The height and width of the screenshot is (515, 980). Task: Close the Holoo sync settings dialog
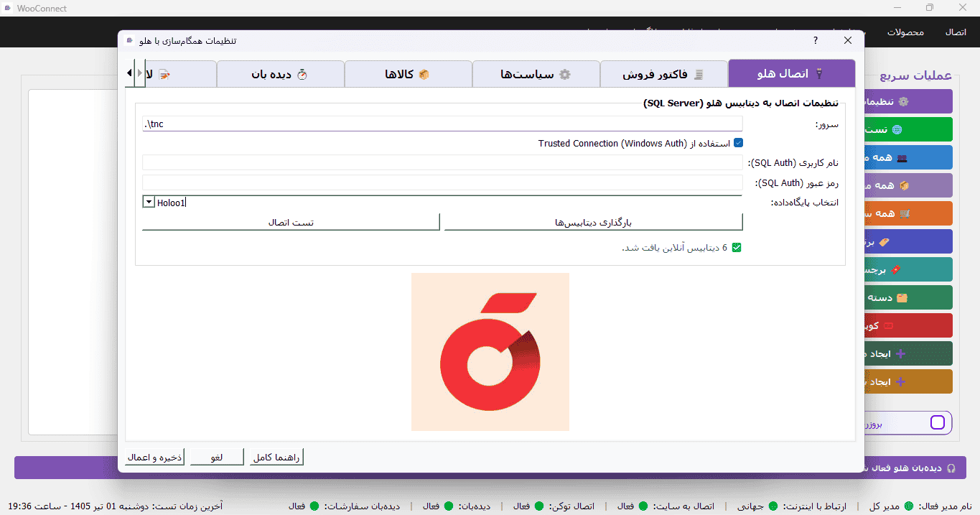pyautogui.click(x=848, y=40)
